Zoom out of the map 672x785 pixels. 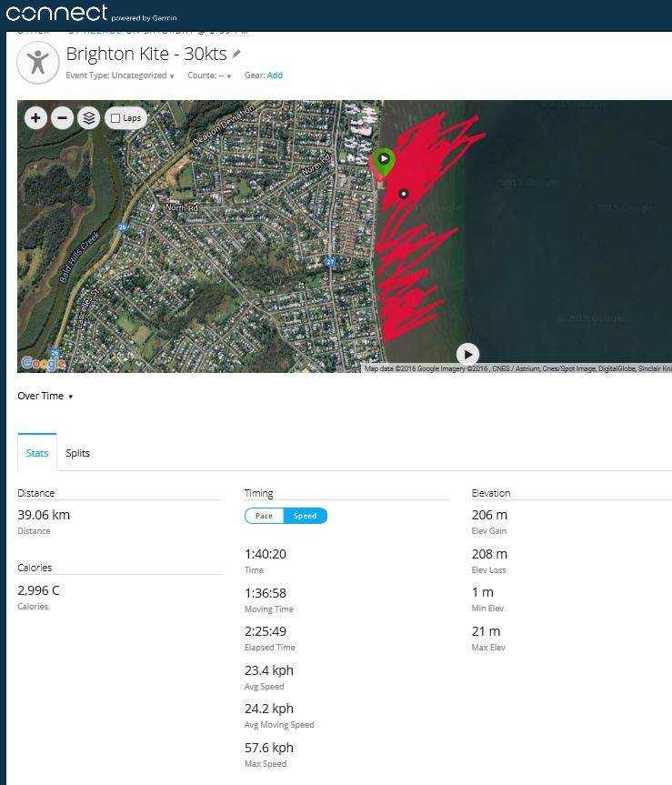[62, 118]
